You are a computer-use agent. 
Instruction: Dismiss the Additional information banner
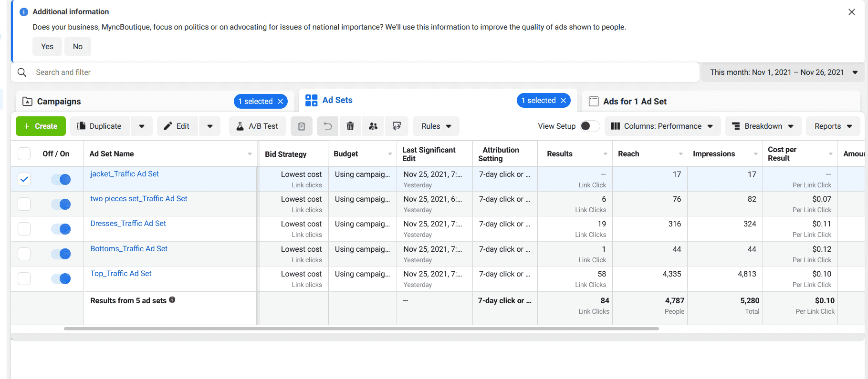pos(851,12)
